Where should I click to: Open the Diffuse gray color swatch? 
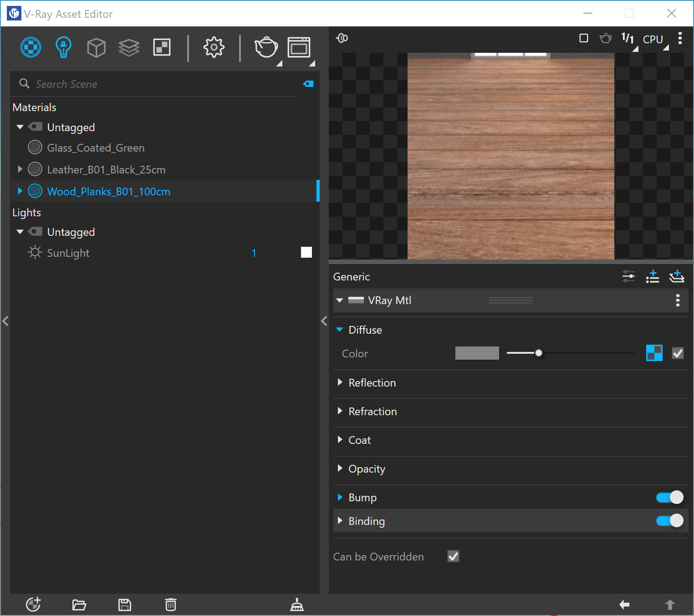click(x=477, y=353)
